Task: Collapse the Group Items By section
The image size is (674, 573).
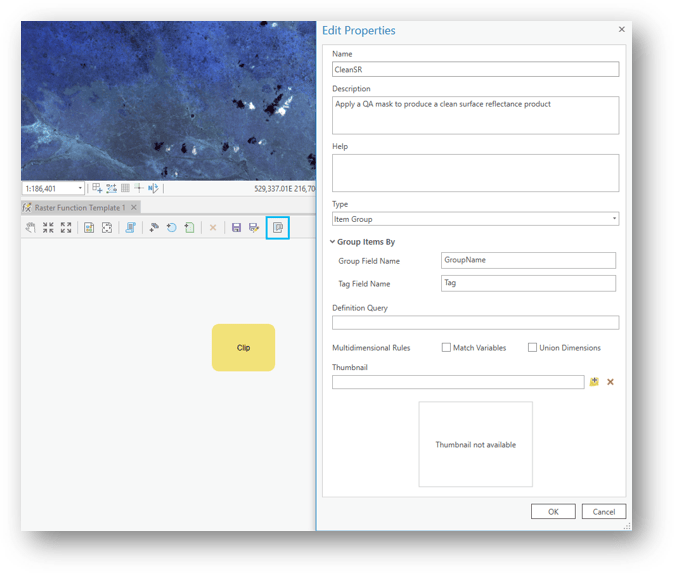Action: click(x=332, y=242)
